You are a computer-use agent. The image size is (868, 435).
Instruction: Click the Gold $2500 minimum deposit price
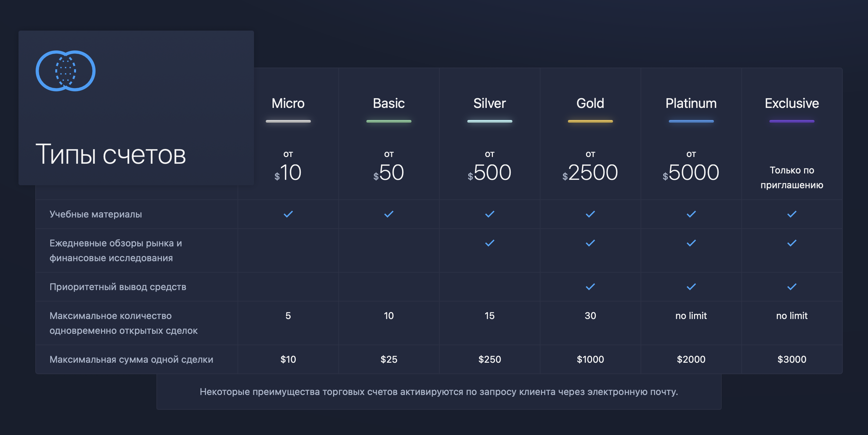click(590, 172)
